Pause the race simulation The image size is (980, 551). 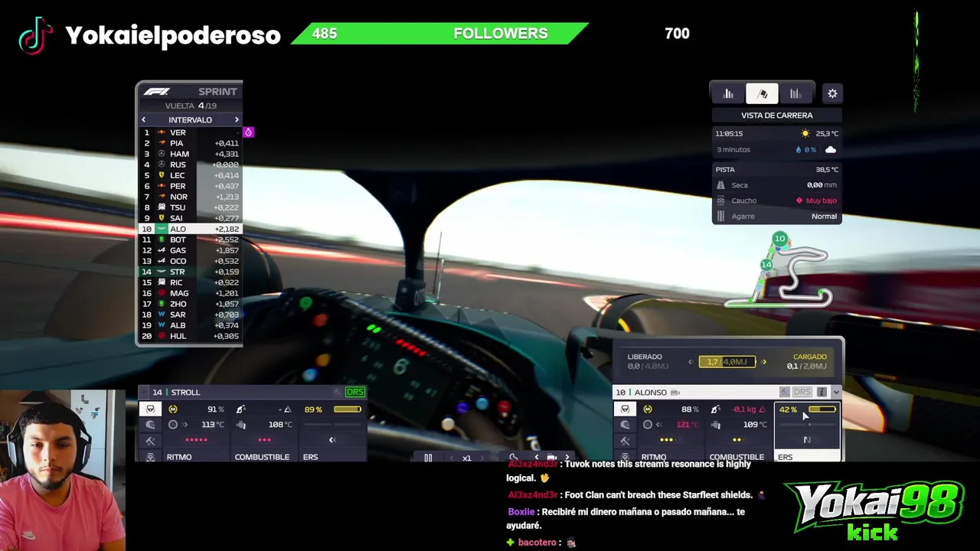coord(428,458)
